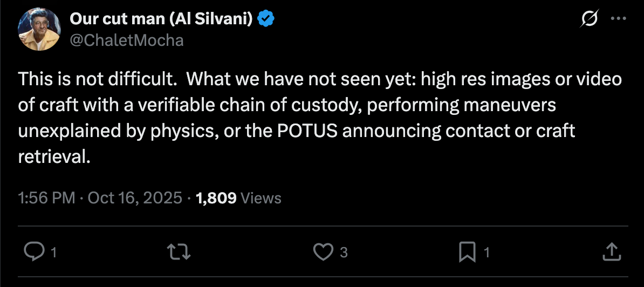
Task: Repost this tweet using the arrows icon
Action: coord(180,251)
